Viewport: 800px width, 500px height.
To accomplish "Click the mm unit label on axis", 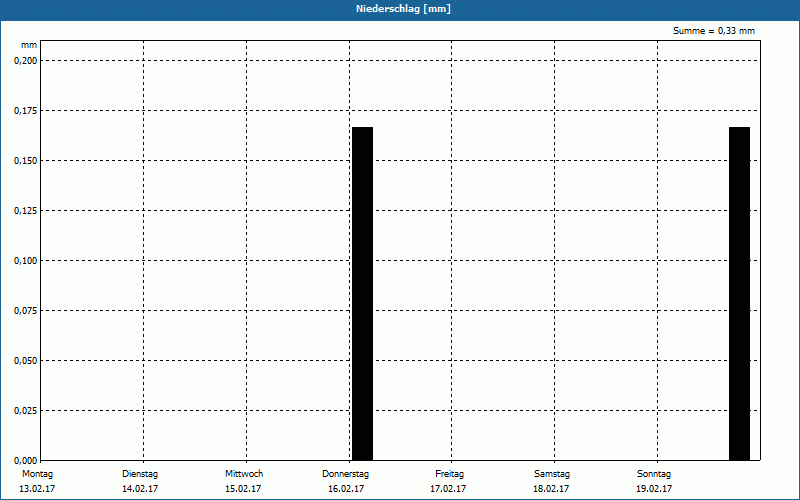I will click(x=29, y=45).
